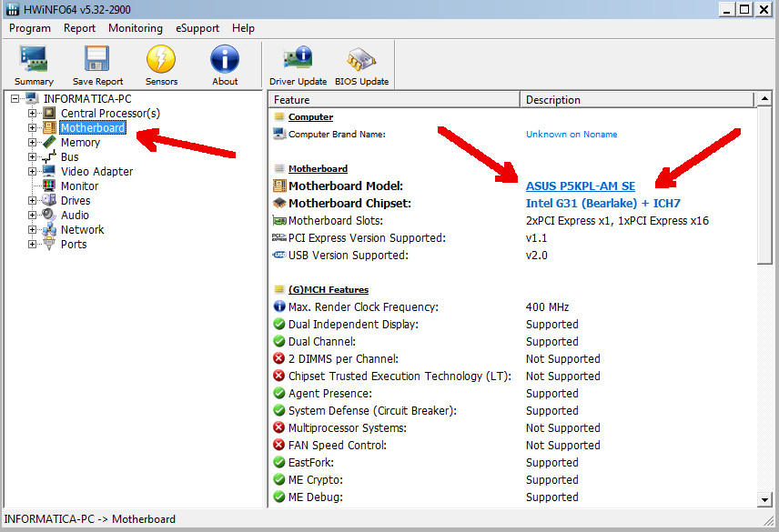Screen dimensions: 779x532
Task: Click the Bus icon in tree
Action: 49,156
